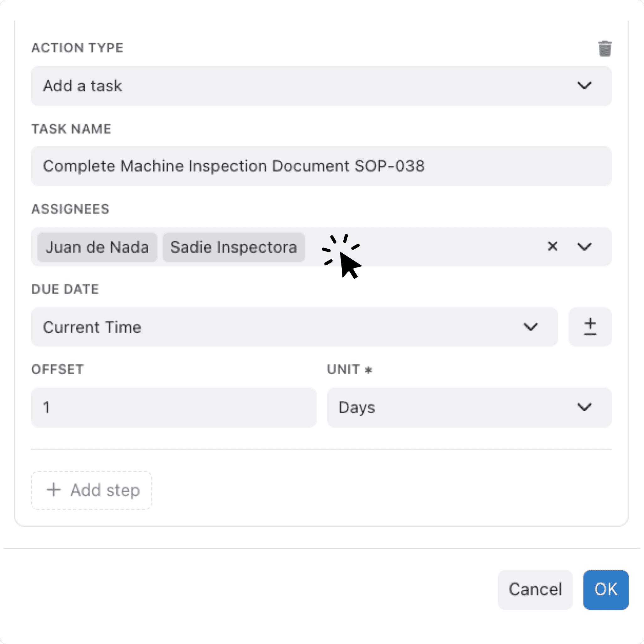Viewport: 644px width, 644px height.
Task: Click the OFFSET label
Action: click(x=57, y=369)
